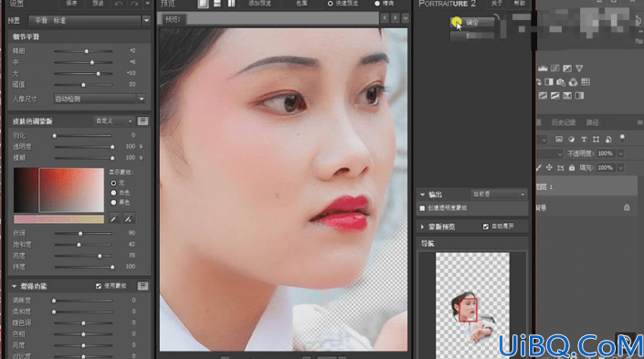Click the navigator thumbnail image
This screenshot has height=359, width=644.
click(472, 306)
